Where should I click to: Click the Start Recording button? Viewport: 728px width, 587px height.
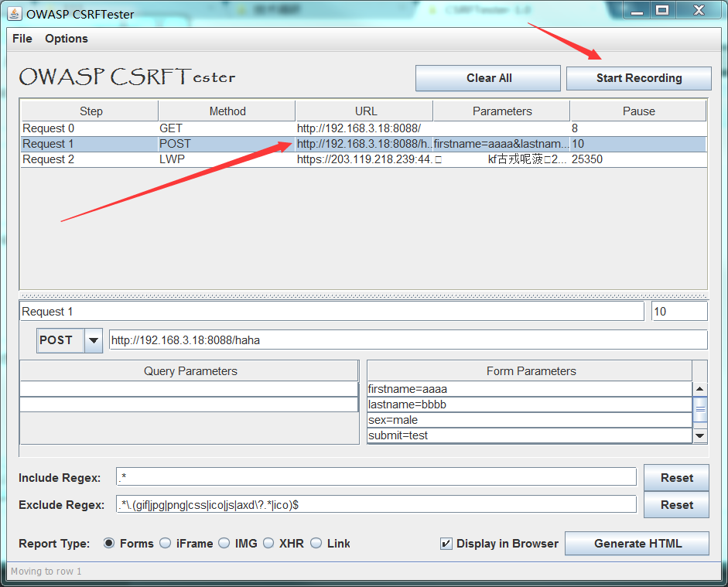[638, 78]
